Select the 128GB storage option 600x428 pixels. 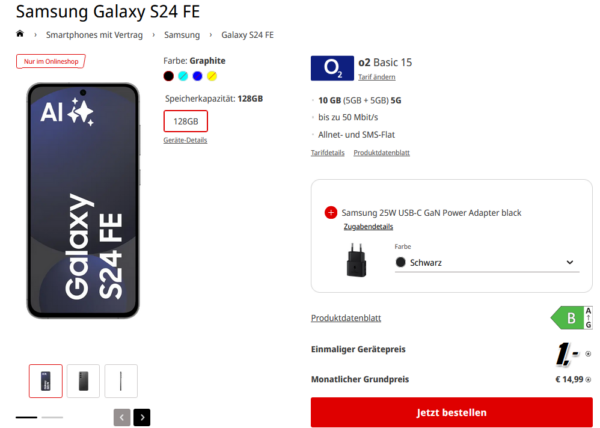click(x=185, y=121)
